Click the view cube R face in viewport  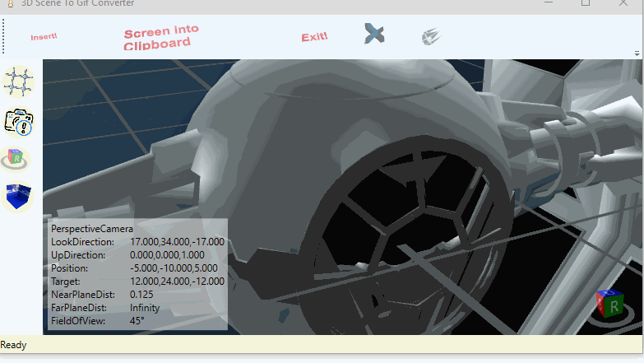[x=614, y=306]
